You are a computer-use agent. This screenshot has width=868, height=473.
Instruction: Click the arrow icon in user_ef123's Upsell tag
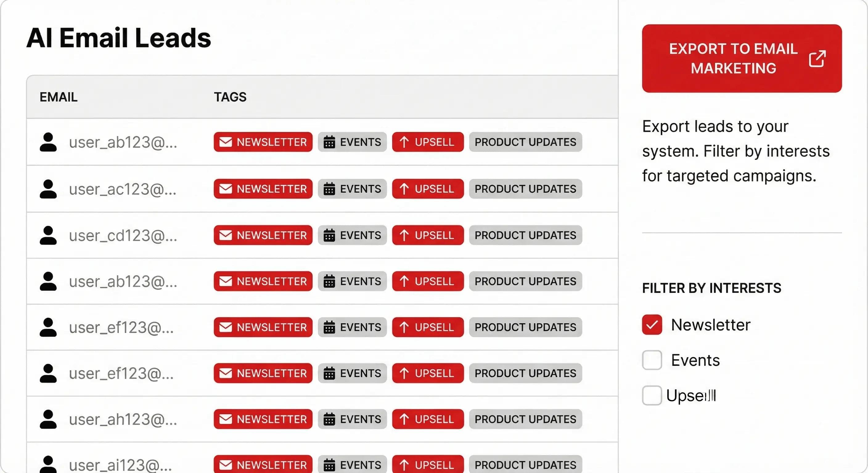[x=404, y=327]
